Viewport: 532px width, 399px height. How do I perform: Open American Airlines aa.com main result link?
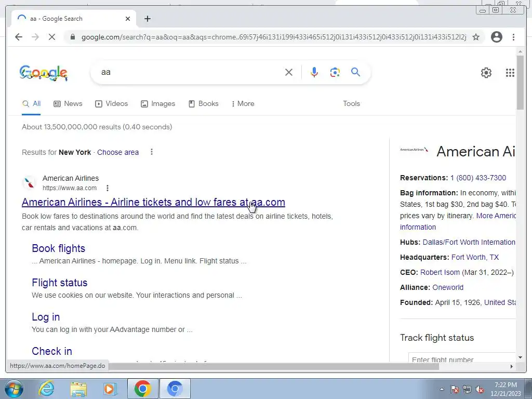point(153,202)
